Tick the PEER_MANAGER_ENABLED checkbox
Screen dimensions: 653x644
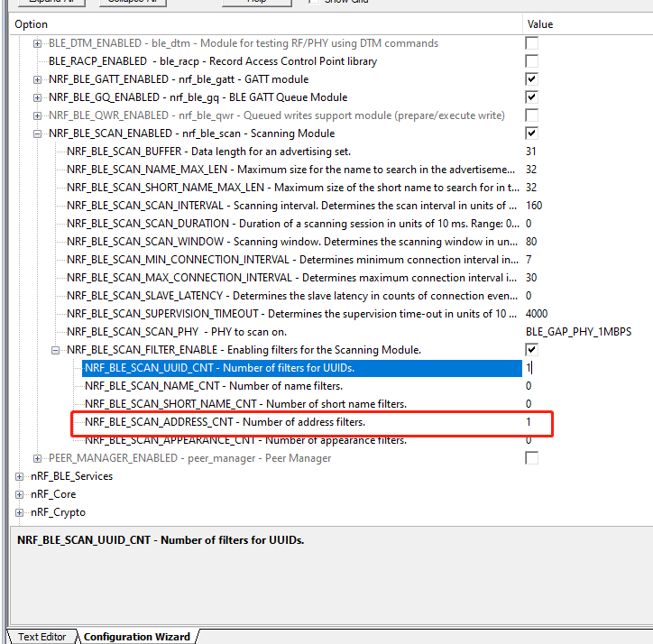532,458
